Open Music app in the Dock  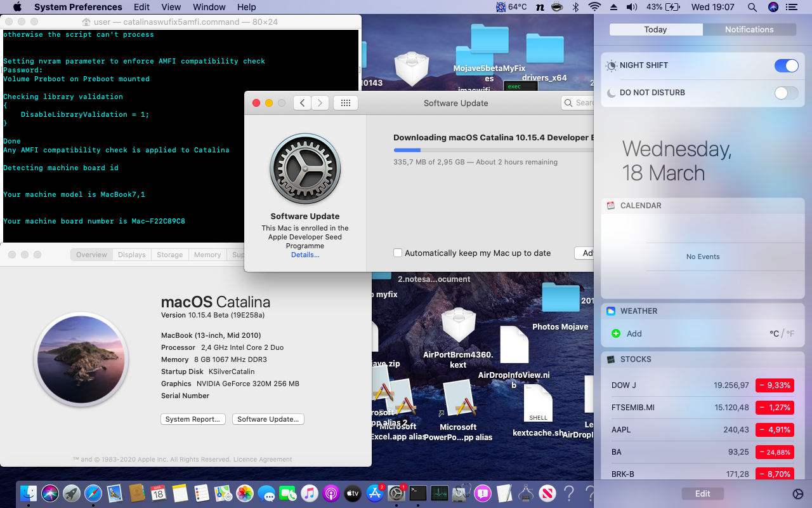[310, 493]
